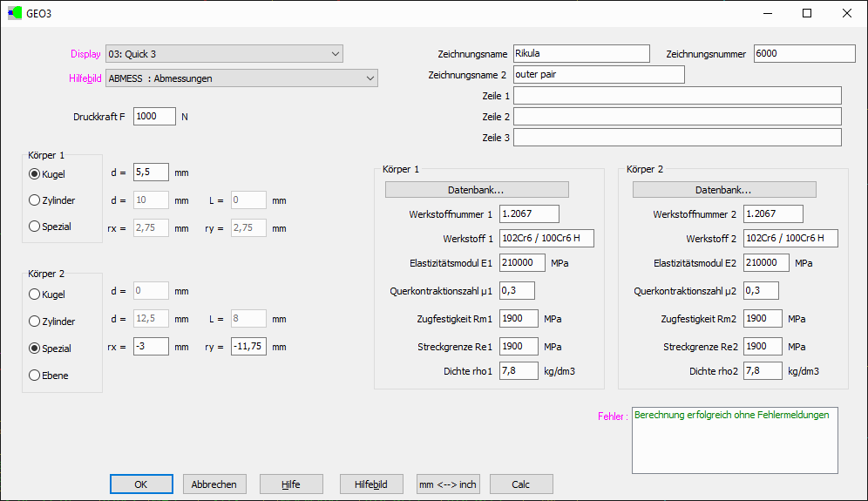Expand the Hilfebild ABMESS dropdown list

coord(241,78)
